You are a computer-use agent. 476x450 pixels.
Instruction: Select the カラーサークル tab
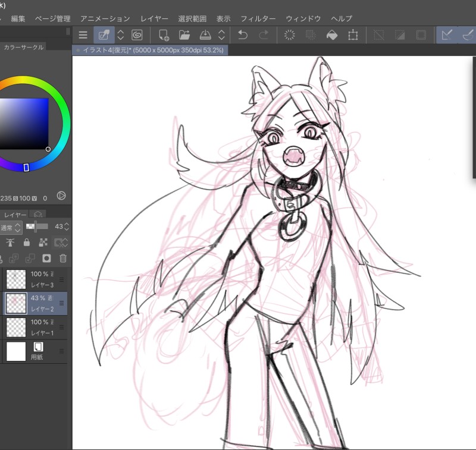point(23,48)
